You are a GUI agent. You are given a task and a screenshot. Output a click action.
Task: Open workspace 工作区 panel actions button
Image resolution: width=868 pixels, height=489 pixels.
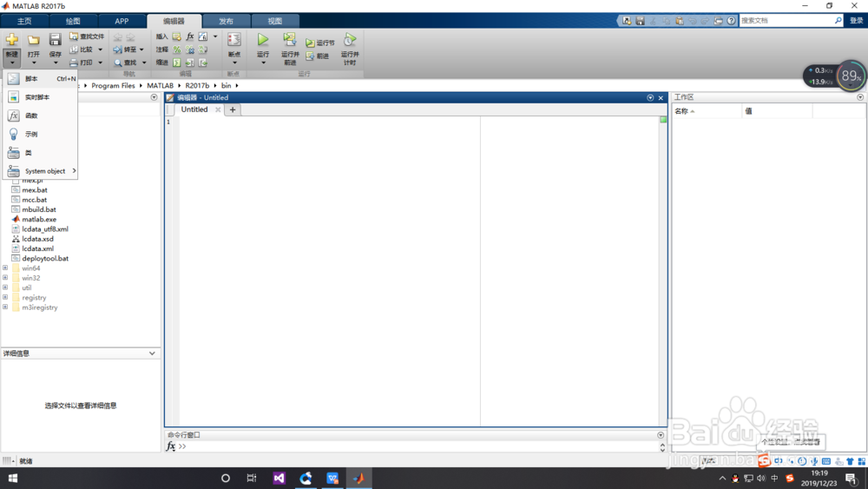click(x=860, y=97)
